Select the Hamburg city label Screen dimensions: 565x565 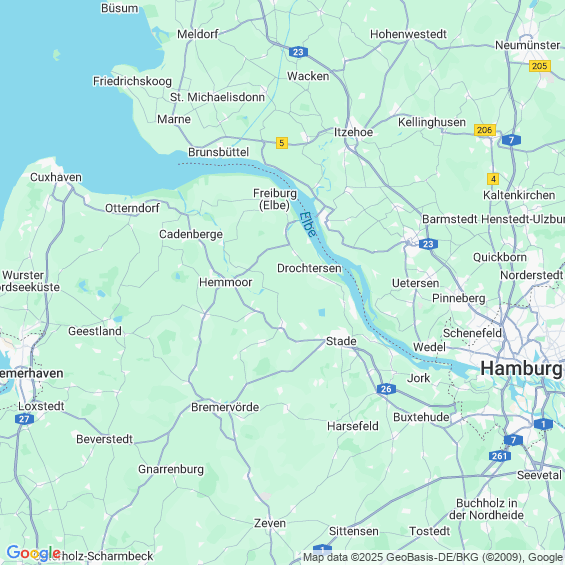(522, 369)
